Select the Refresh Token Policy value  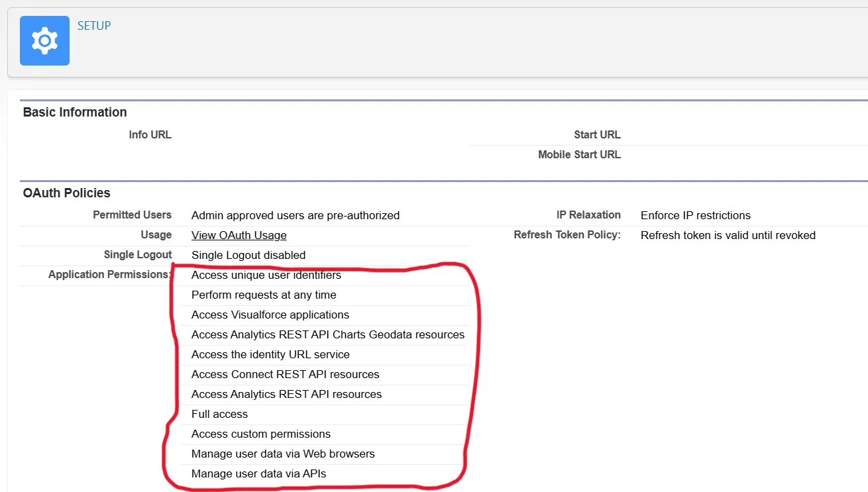click(728, 235)
